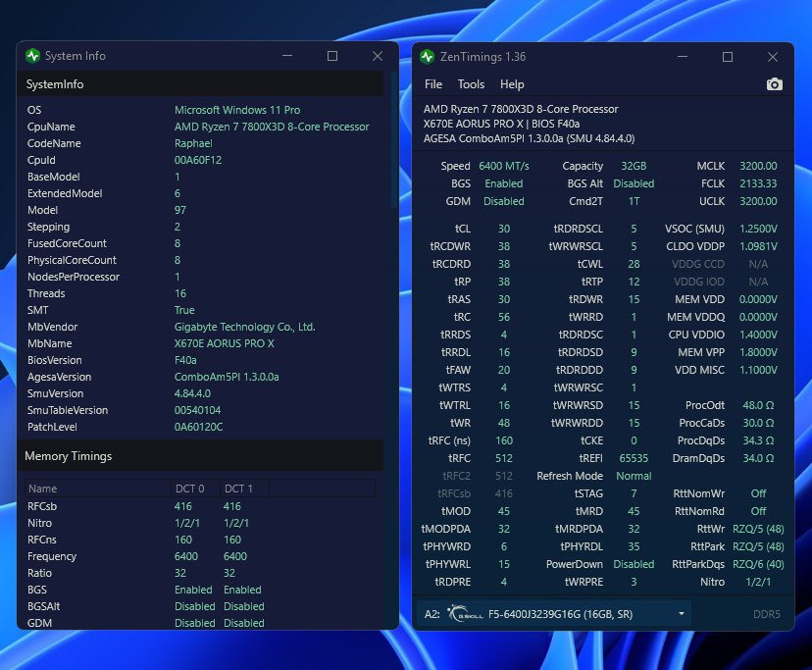Click the RttParkDqs value RZQ/6 (40)

point(758,564)
